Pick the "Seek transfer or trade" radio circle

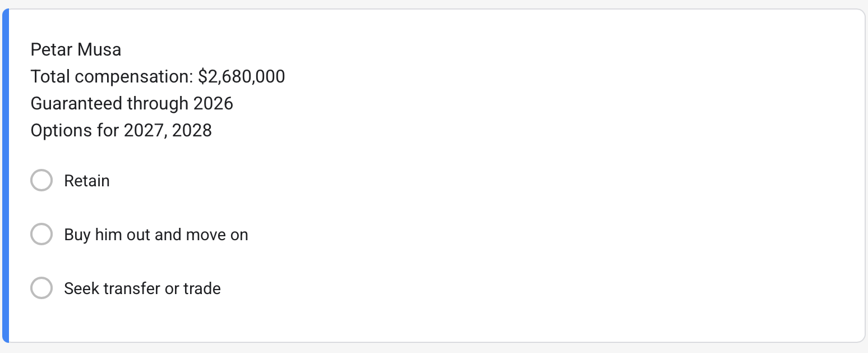click(x=41, y=288)
